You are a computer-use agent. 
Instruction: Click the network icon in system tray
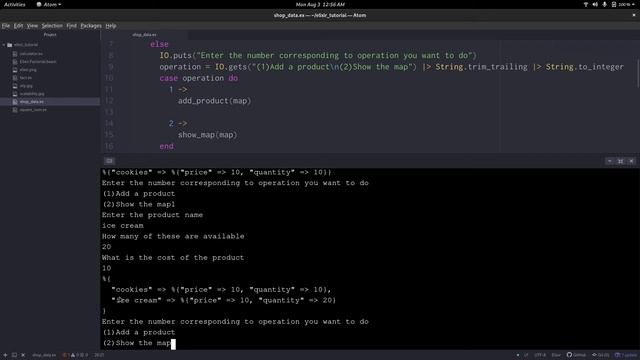(586, 4)
